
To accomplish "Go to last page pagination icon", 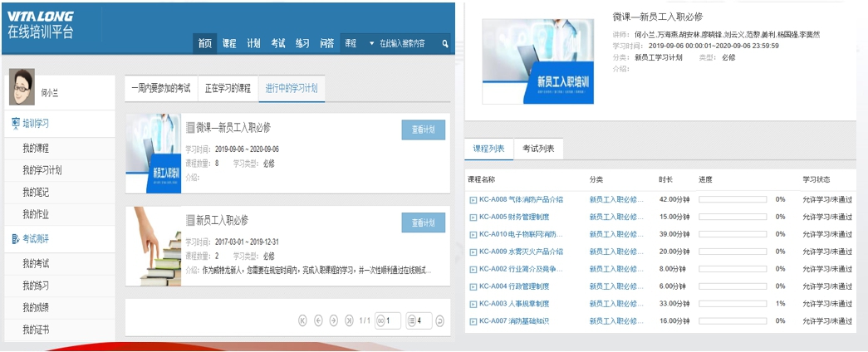I will click(348, 320).
